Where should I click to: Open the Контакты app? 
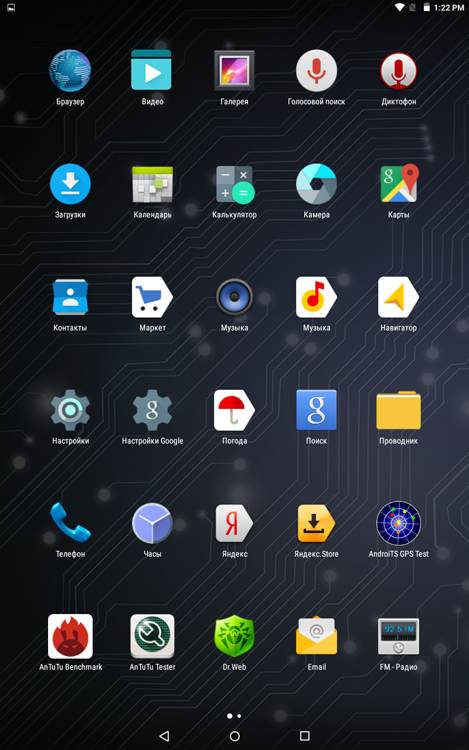pos(70,297)
